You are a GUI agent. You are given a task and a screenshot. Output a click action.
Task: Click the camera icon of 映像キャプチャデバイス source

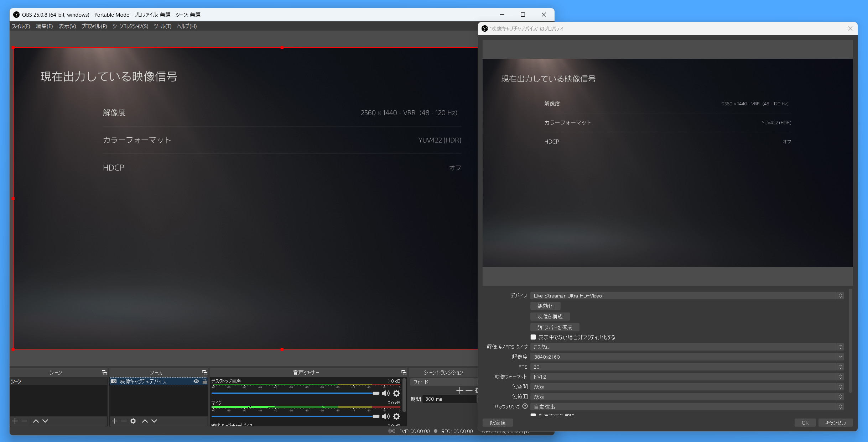pyautogui.click(x=114, y=381)
